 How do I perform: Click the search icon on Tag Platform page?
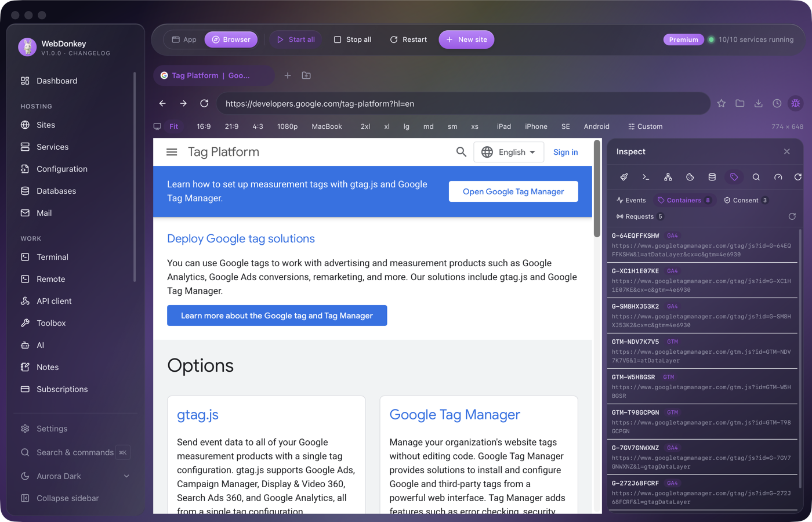click(x=461, y=152)
